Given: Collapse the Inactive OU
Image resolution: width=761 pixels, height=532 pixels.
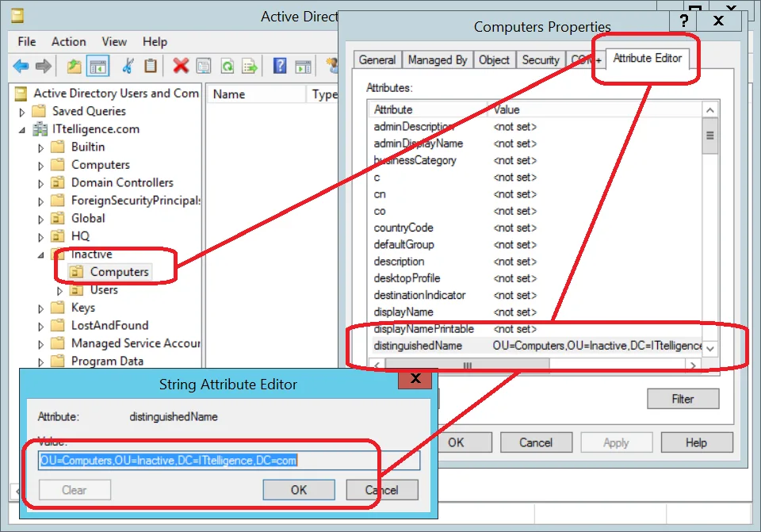Looking at the screenshot, I should (x=40, y=255).
